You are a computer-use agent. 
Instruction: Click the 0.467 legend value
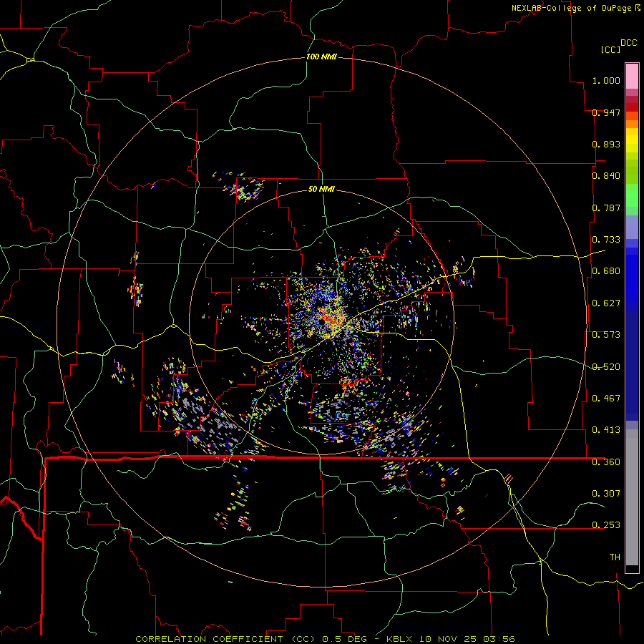tap(606, 399)
